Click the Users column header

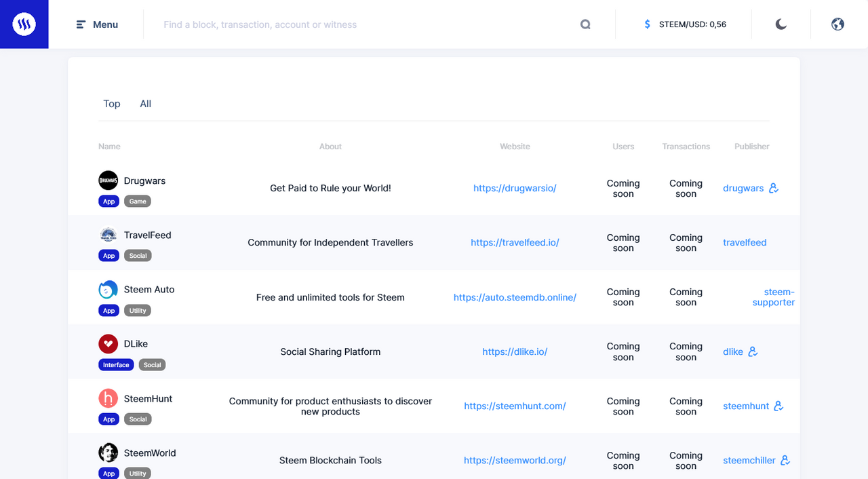623,147
